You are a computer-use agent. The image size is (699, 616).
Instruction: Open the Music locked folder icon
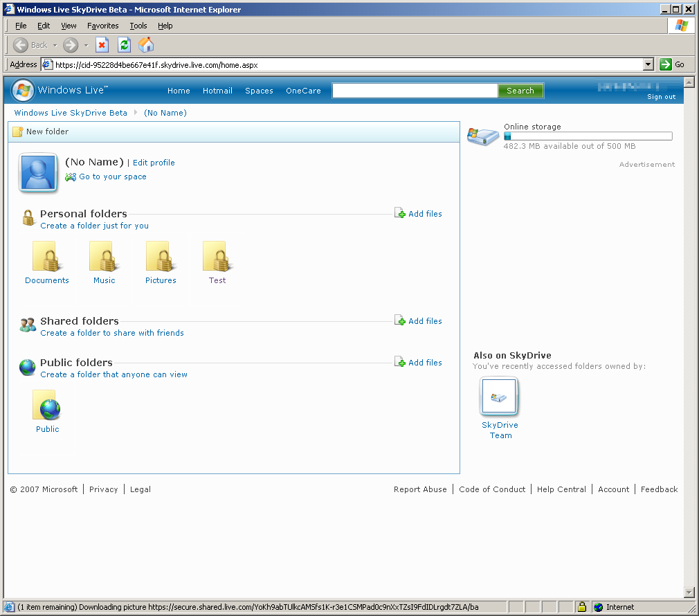(x=104, y=257)
